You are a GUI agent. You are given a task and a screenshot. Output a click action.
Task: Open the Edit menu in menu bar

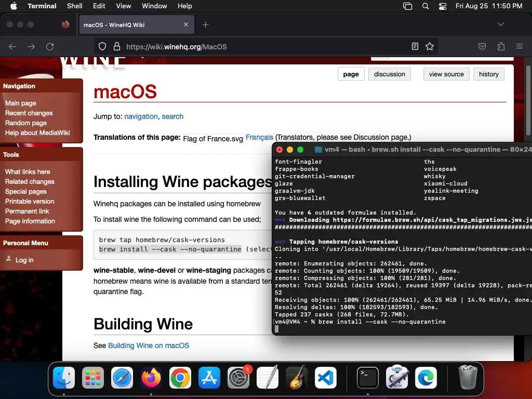click(x=99, y=6)
